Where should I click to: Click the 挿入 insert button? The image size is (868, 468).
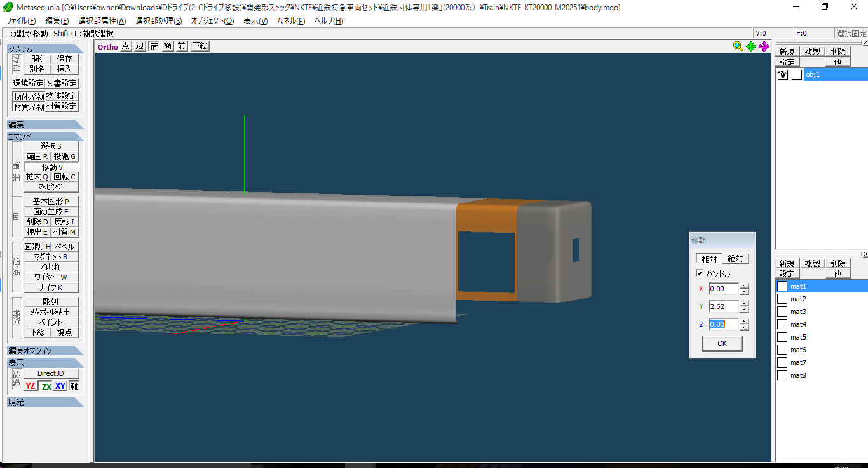[65, 69]
